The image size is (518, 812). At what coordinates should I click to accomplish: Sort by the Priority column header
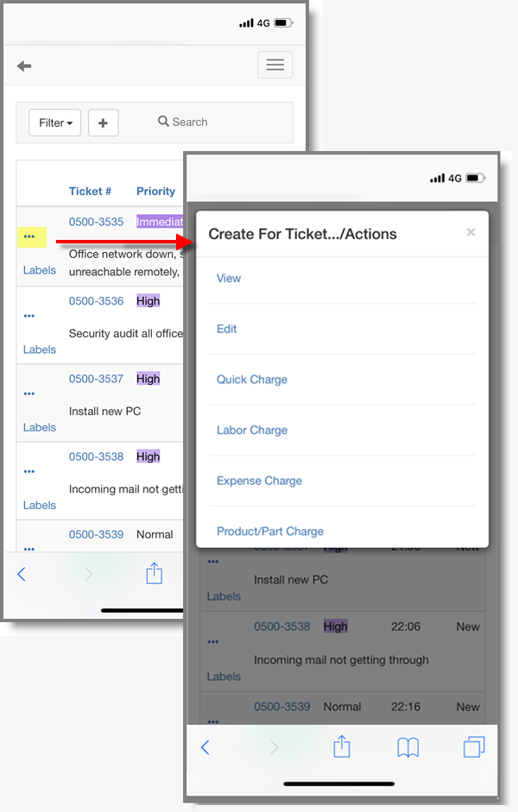pyautogui.click(x=155, y=192)
